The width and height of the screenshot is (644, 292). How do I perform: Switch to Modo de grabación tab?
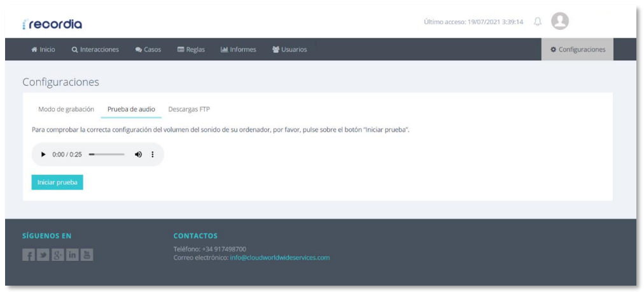66,109
